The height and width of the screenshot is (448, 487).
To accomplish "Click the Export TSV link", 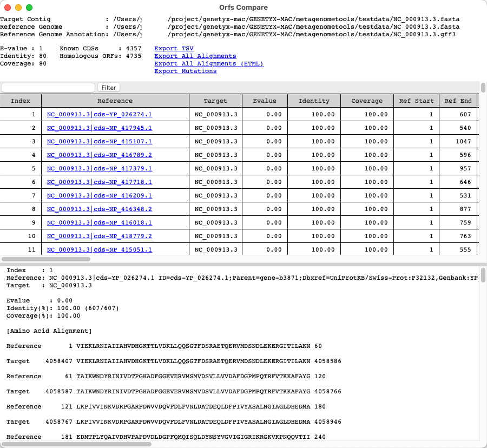I will point(174,49).
